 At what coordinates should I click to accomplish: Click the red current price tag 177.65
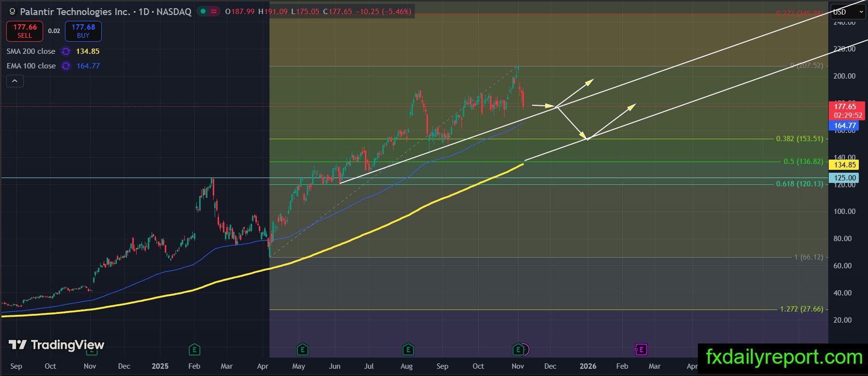(844, 106)
